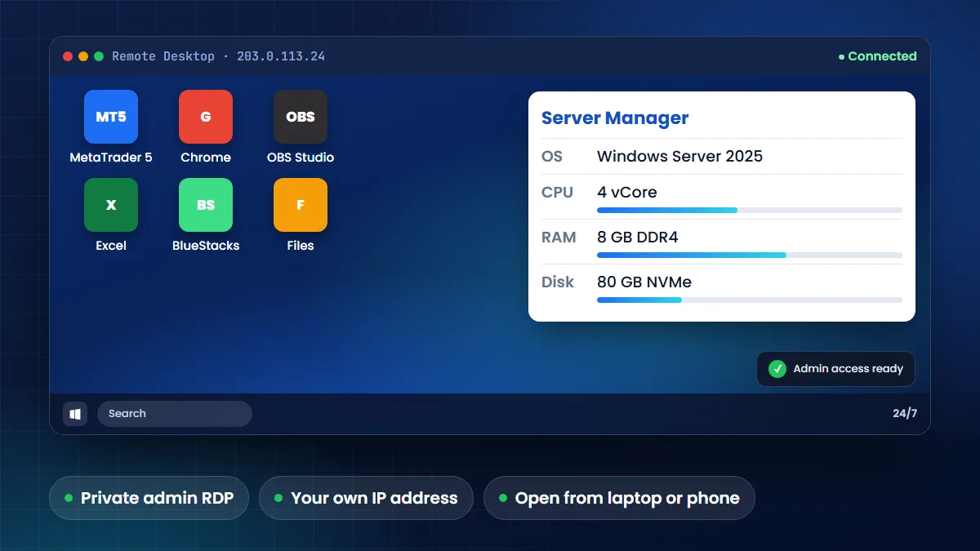This screenshot has width=980, height=551.
Task: Open the MetaTrader 5 desktop icon
Action: (x=111, y=117)
